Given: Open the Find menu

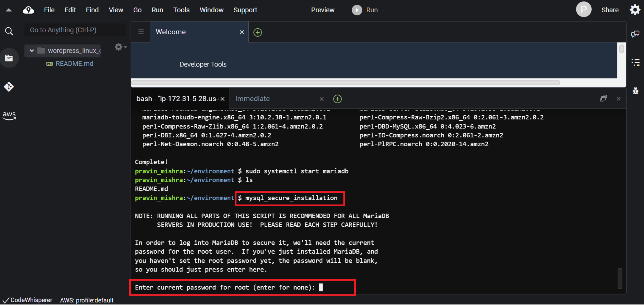Looking at the screenshot, I should point(92,10).
